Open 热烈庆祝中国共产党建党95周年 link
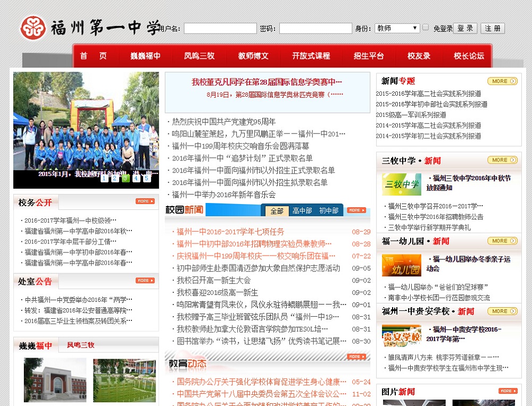Viewport: 532px width, 406px height. [224, 122]
